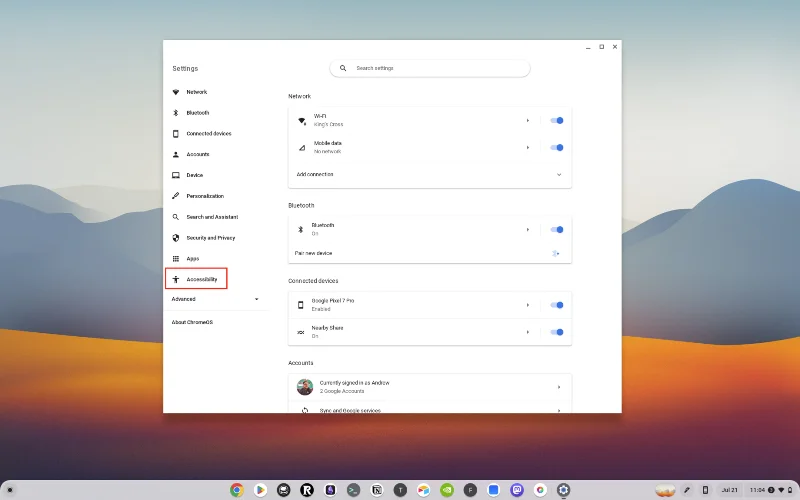Open Search and Assistant in sidebar

click(212, 217)
